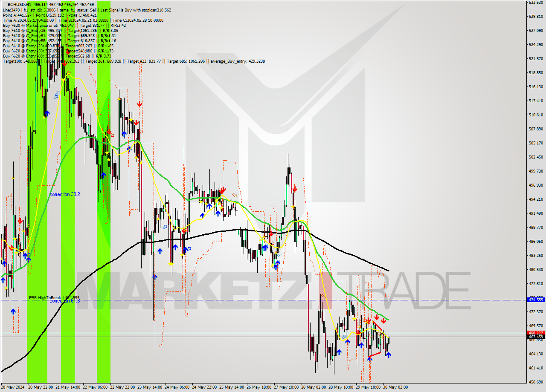Image resolution: width=546 pixels, height=392 pixels.
Task: Click the black 467.459 current price tag
Action: [x=536, y=337]
